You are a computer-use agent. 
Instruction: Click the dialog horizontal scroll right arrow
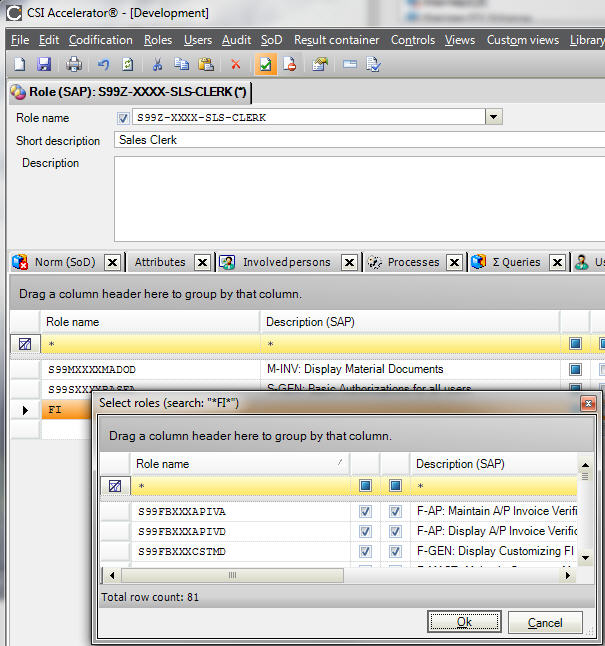[x=568, y=576]
